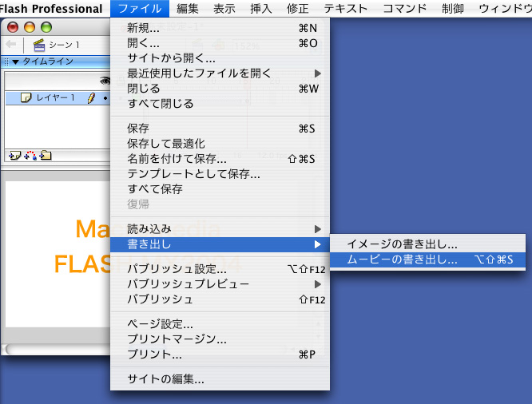Click the horizontal scrollbar of the document window

(58, 349)
